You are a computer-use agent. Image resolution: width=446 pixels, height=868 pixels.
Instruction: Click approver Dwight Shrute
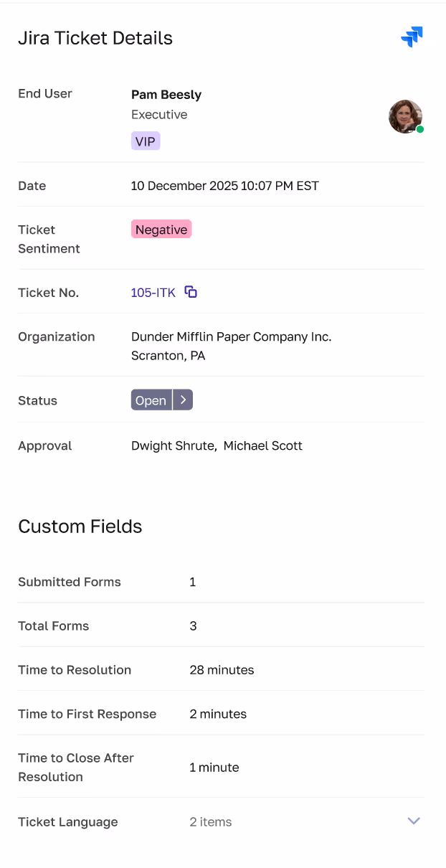pos(173,445)
